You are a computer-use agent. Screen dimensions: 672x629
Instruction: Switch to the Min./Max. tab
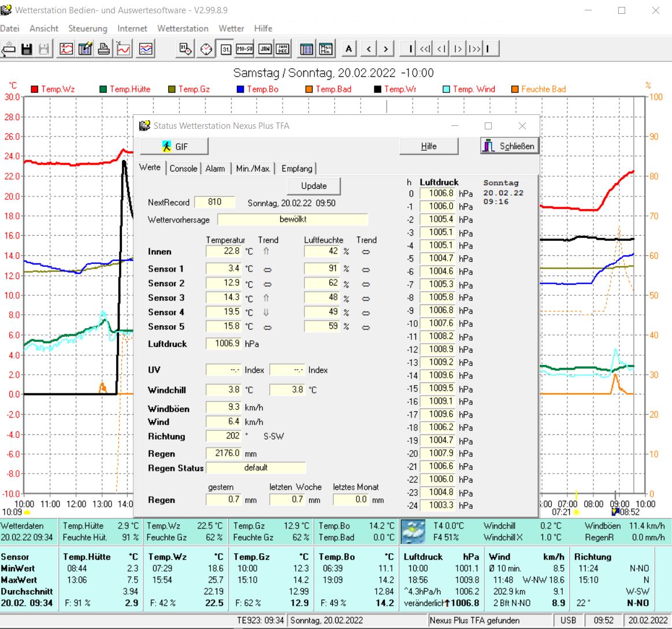253,169
